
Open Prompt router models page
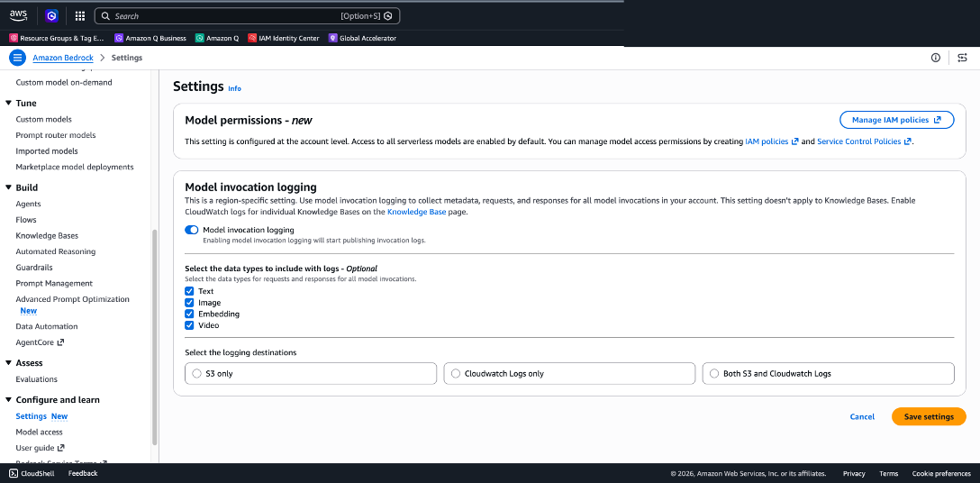point(56,135)
